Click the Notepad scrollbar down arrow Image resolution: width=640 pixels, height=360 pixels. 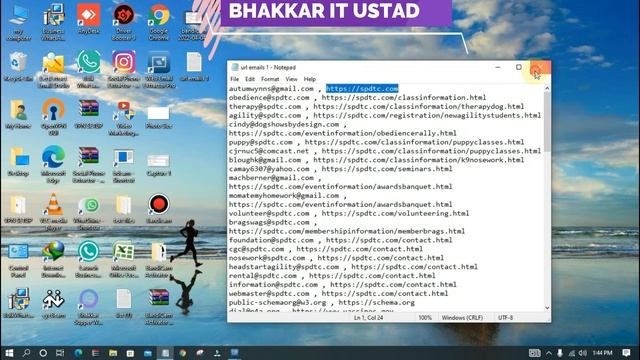point(547,308)
